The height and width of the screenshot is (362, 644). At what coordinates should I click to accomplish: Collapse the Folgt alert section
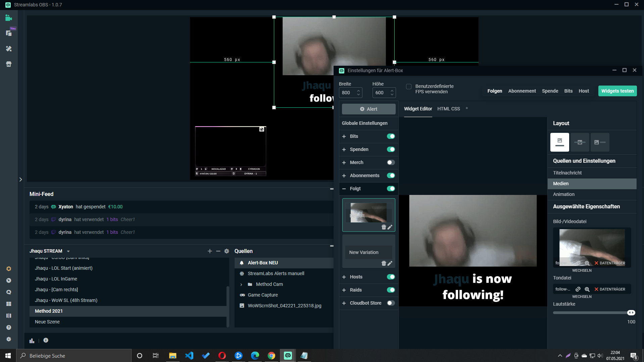pyautogui.click(x=344, y=189)
